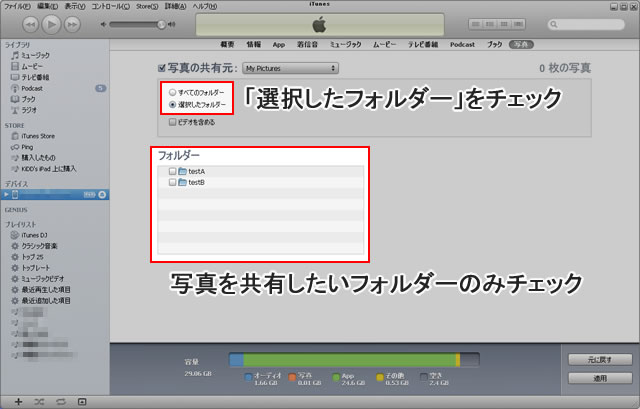Screen dimensions: 640x409
Task: Switch to the Podcast tab
Action: (x=462, y=44)
